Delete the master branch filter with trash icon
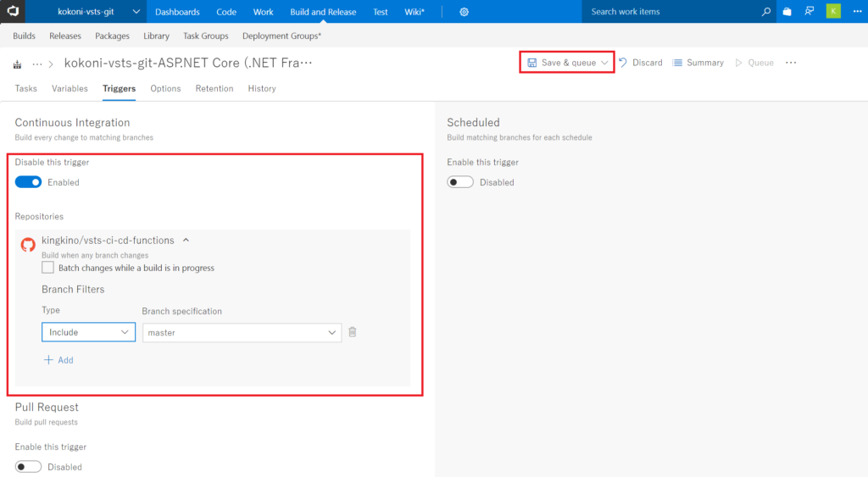This screenshot has height=477, width=868. click(353, 332)
